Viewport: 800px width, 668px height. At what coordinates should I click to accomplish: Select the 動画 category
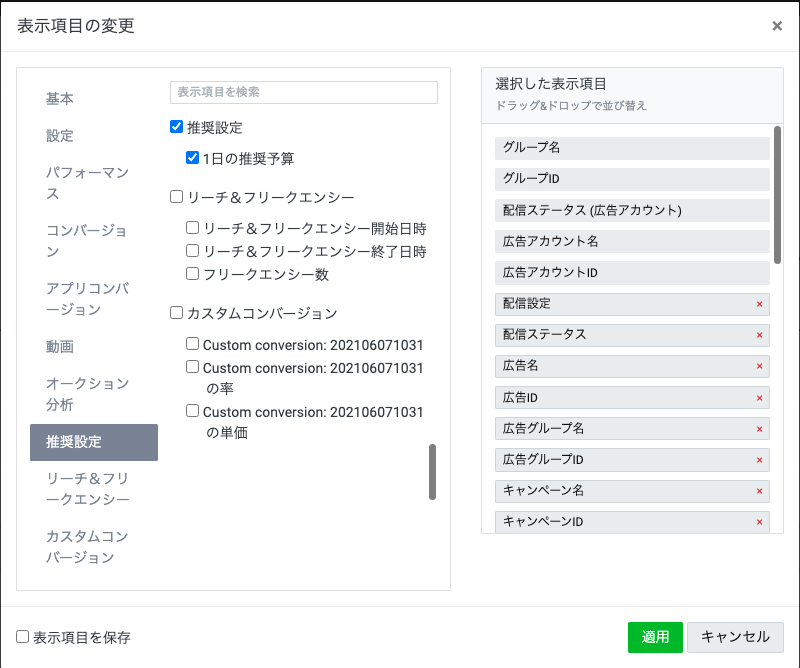60,347
